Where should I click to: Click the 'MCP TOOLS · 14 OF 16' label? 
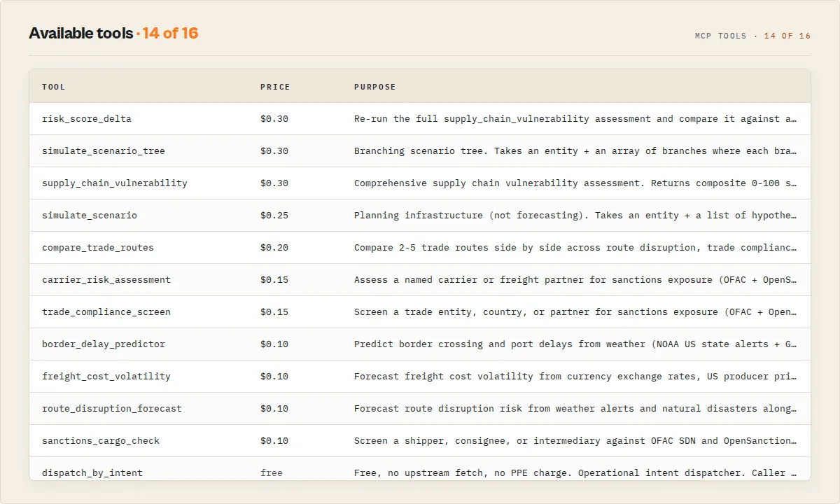click(x=752, y=36)
